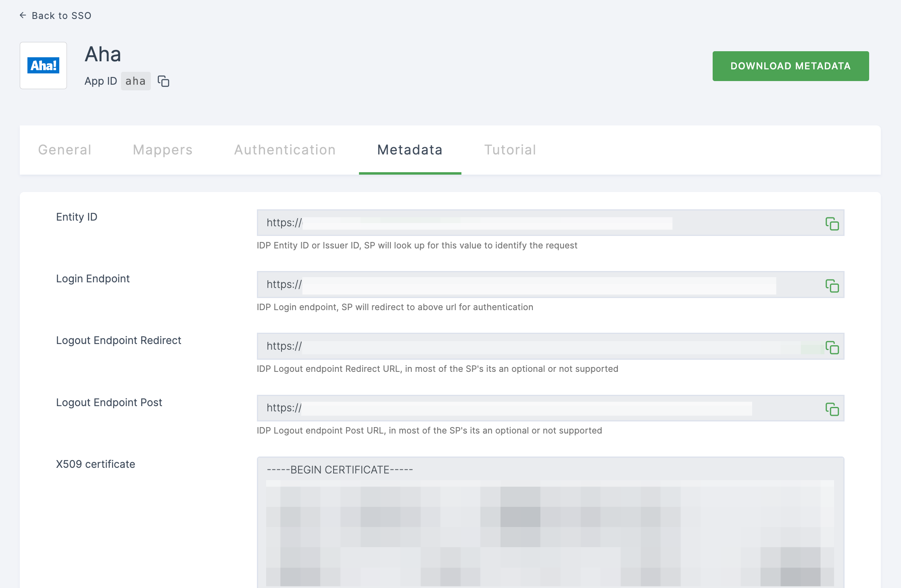This screenshot has height=588, width=901.
Task: Copy the Entity ID URL
Action: (832, 223)
